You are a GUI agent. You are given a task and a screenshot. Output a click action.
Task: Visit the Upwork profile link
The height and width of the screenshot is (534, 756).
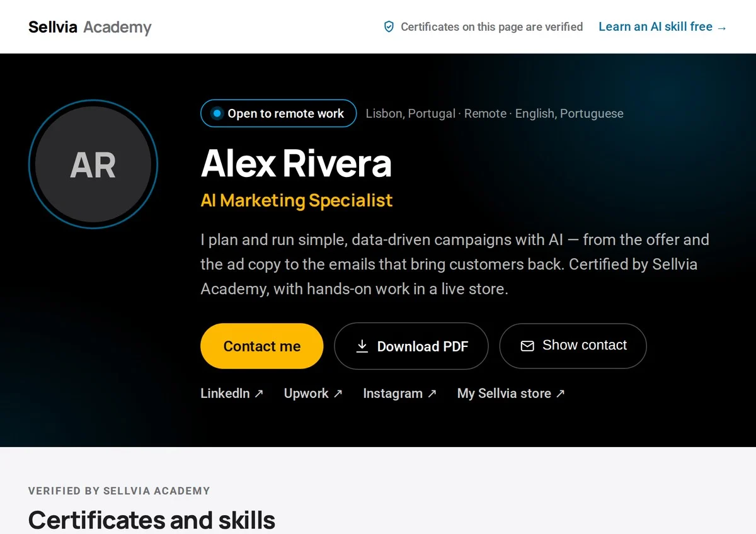[313, 394]
